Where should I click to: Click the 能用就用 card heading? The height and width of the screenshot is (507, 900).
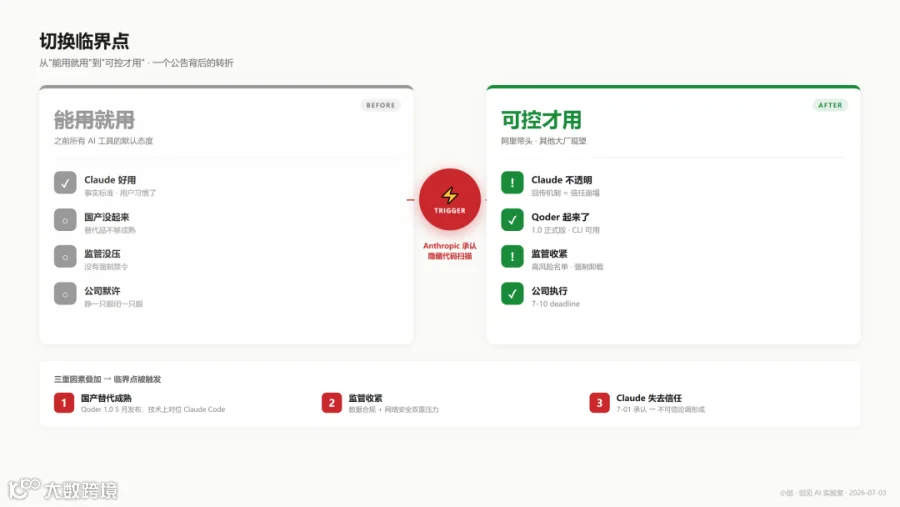pyautogui.click(x=94, y=120)
